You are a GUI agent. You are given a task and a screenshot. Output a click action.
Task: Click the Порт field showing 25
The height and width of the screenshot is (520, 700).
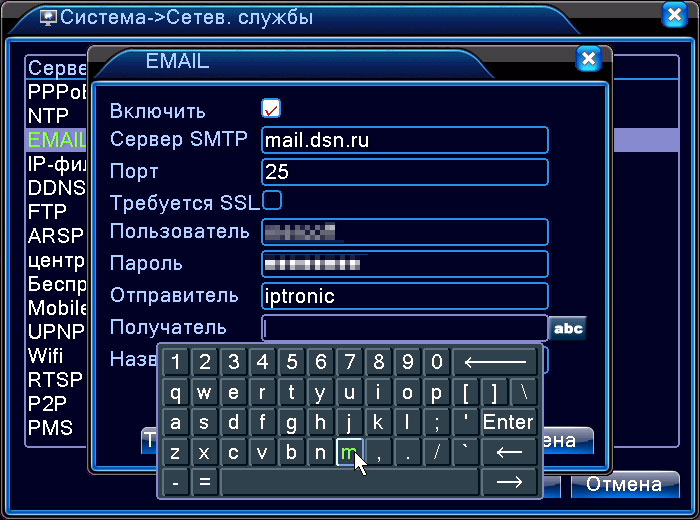pos(404,172)
